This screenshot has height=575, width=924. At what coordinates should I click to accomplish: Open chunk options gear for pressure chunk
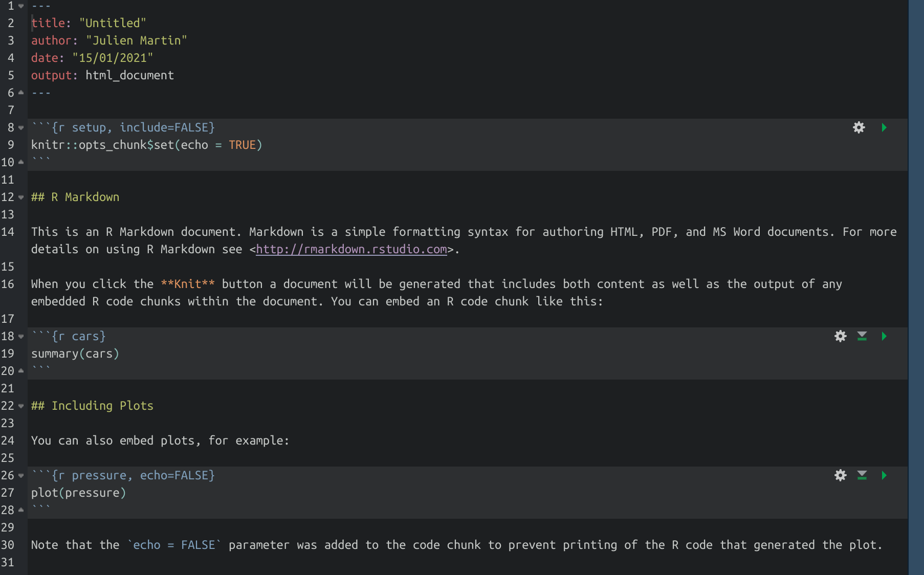point(840,475)
